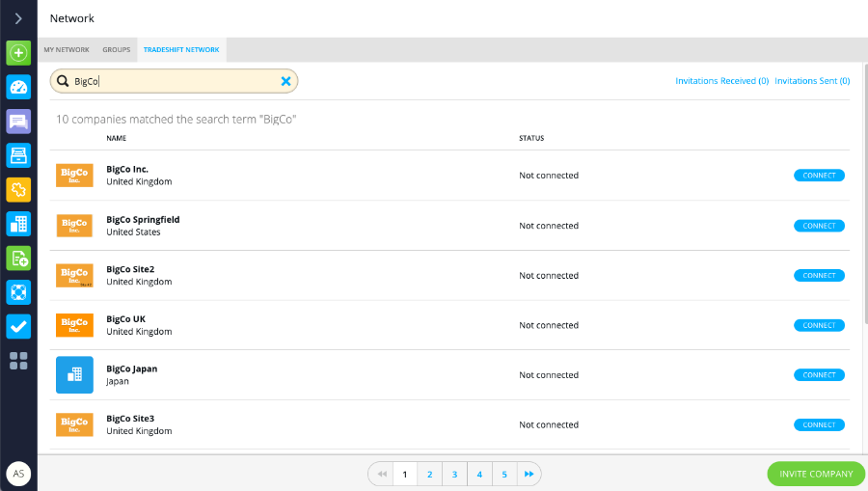
Task: Switch to Groups tab
Action: (117, 50)
